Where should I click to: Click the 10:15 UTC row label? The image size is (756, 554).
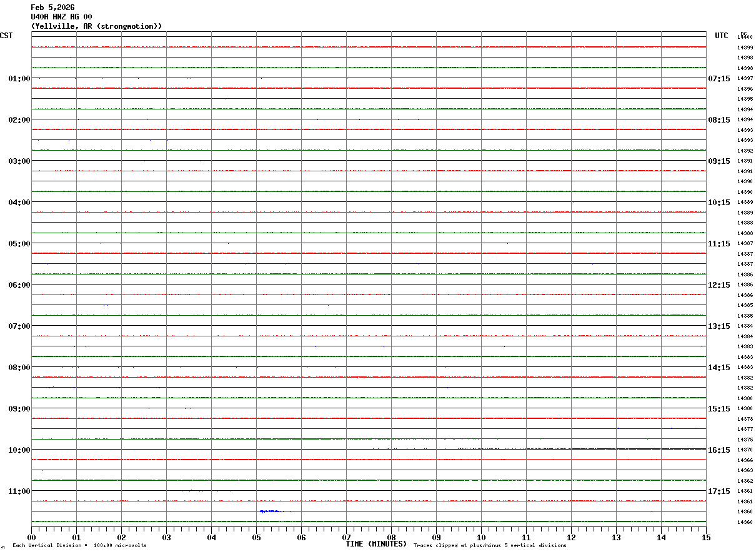tap(719, 203)
